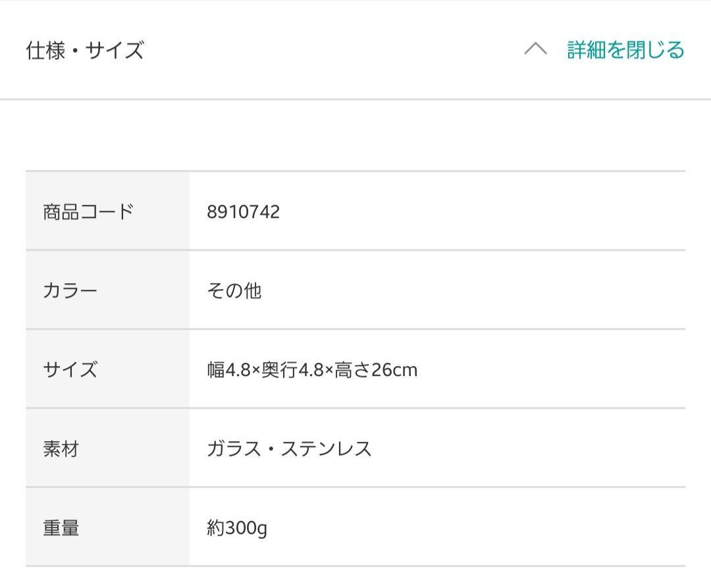
Task: Click 26cm in the size row
Action: point(394,370)
